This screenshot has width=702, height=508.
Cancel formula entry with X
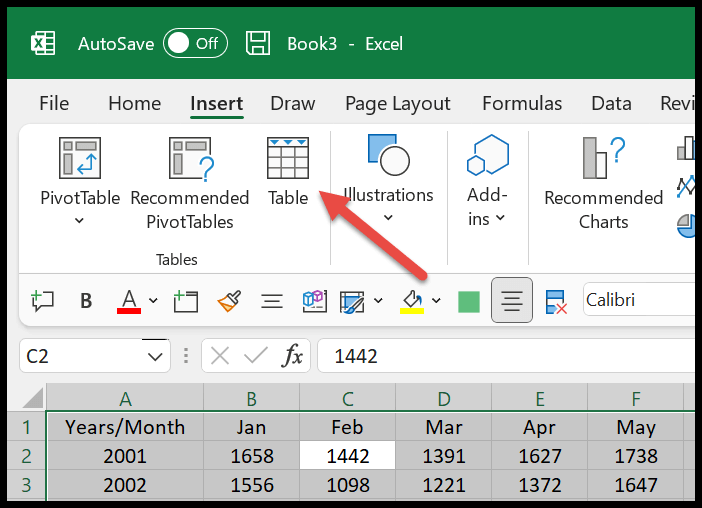[x=220, y=356]
